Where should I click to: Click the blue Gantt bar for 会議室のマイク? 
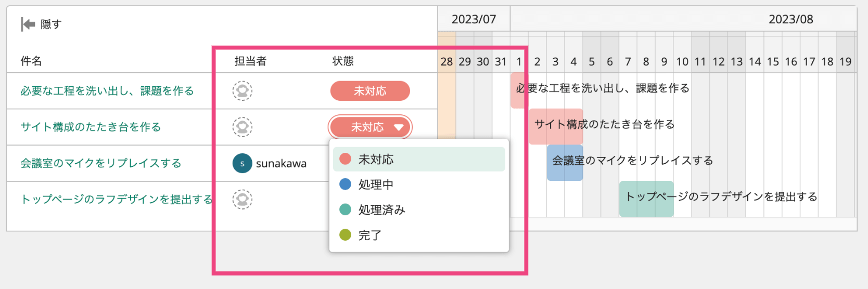click(x=565, y=163)
